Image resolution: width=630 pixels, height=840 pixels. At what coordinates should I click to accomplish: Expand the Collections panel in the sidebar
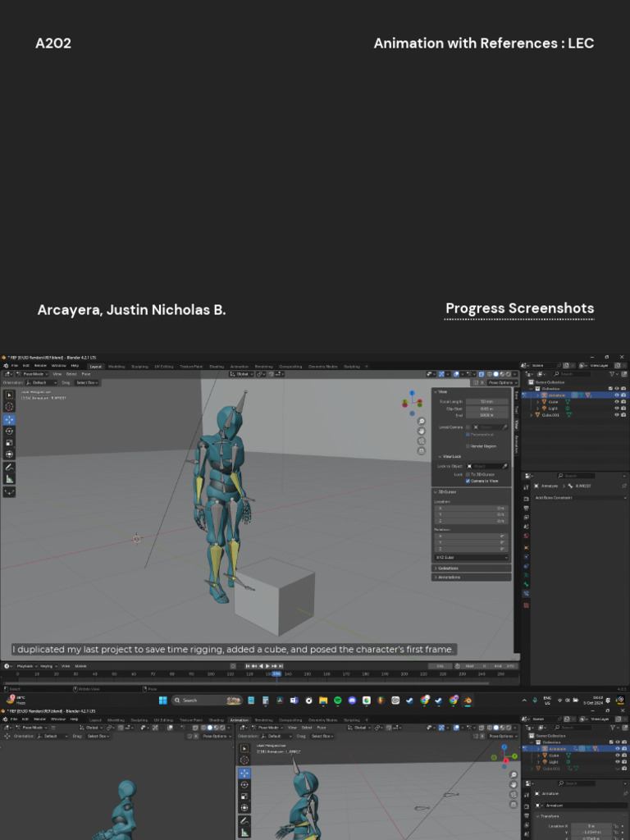coord(448,568)
